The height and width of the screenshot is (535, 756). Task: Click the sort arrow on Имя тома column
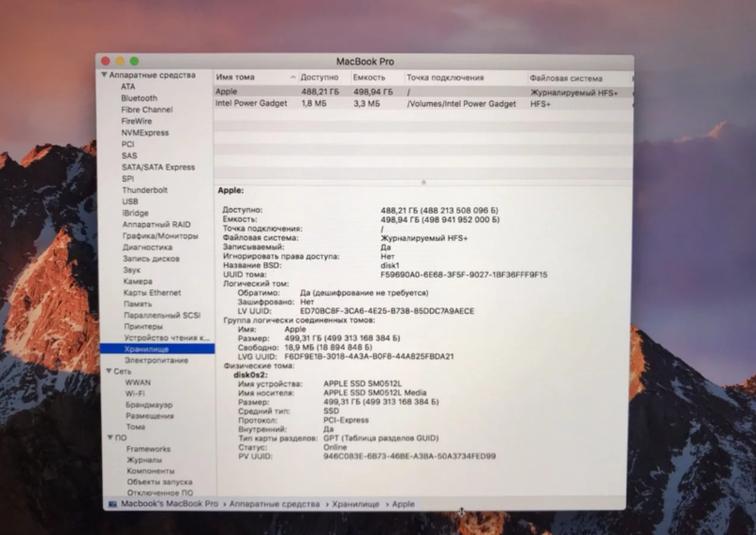(x=292, y=78)
